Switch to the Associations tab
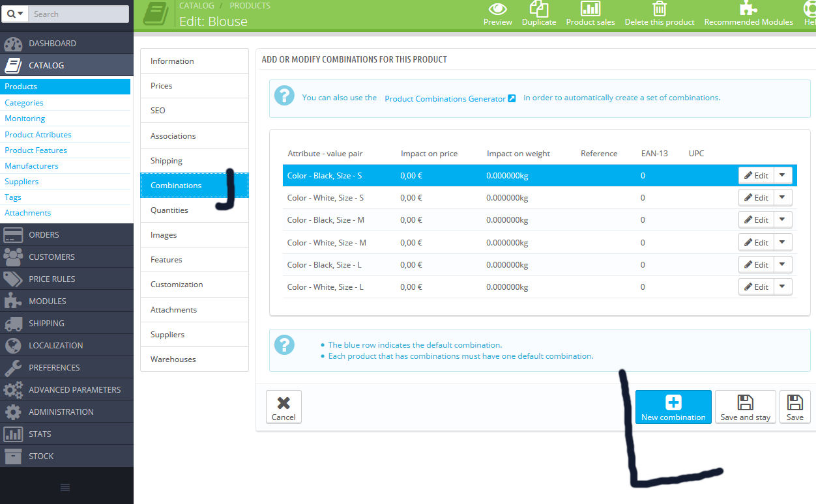816x504 pixels. tap(194, 136)
